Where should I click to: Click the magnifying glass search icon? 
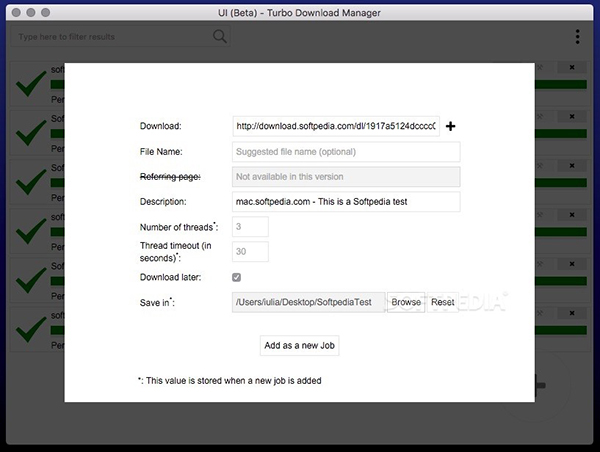220,36
